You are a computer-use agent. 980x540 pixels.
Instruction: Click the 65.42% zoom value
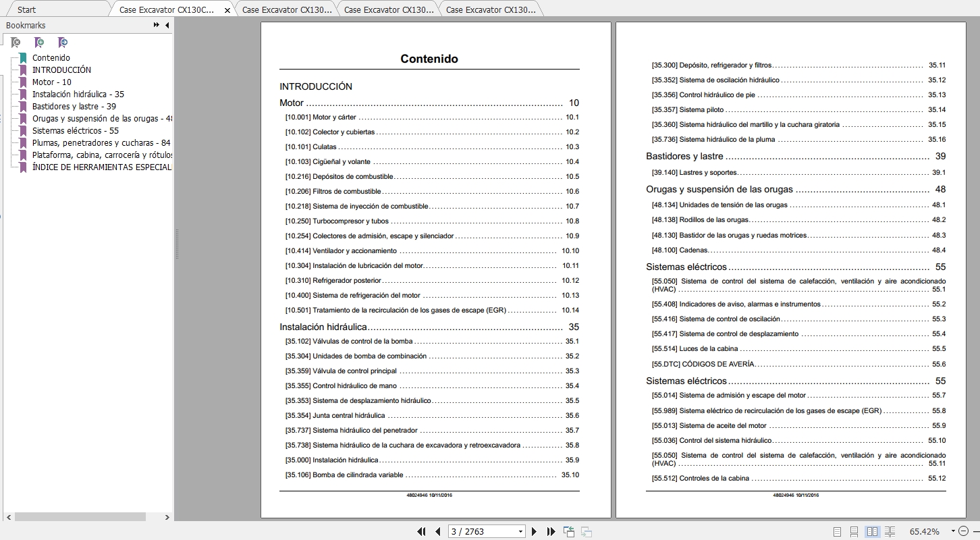pyautogui.click(x=924, y=532)
